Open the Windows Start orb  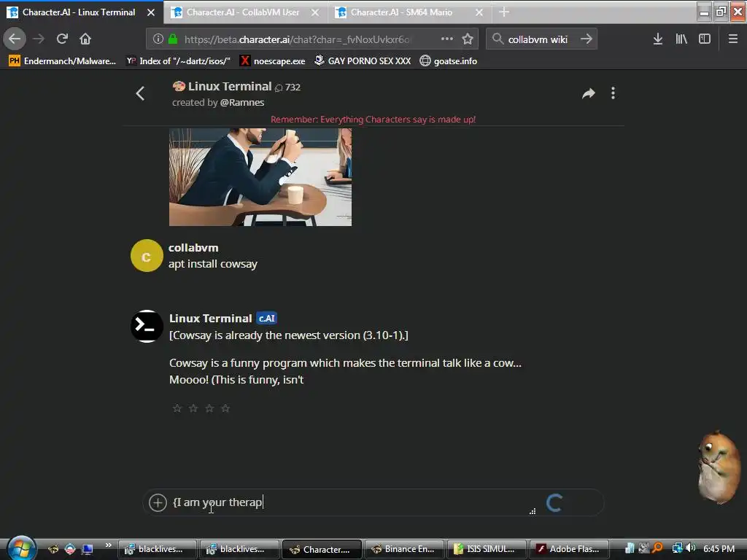(20, 548)
